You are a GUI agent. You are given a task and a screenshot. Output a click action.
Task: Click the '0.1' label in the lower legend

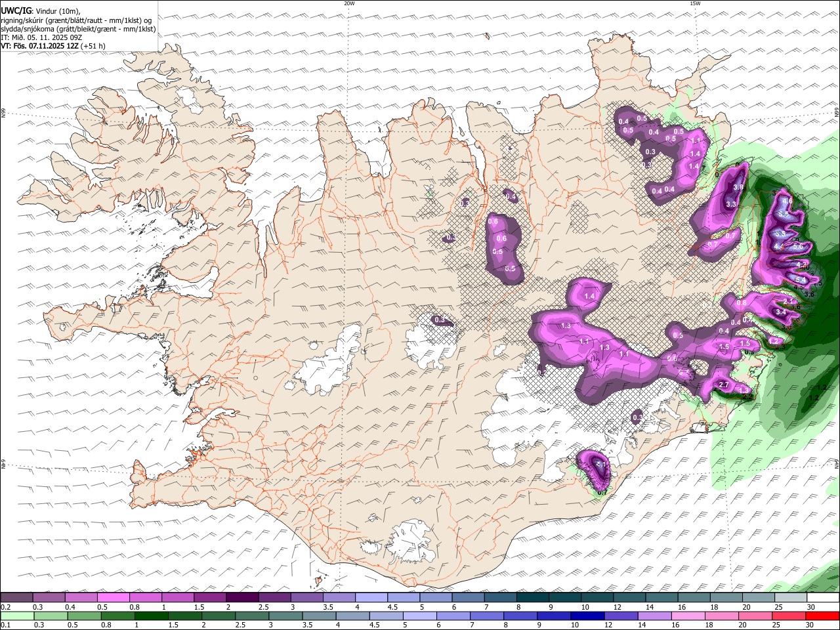click(x=5, y=625)
